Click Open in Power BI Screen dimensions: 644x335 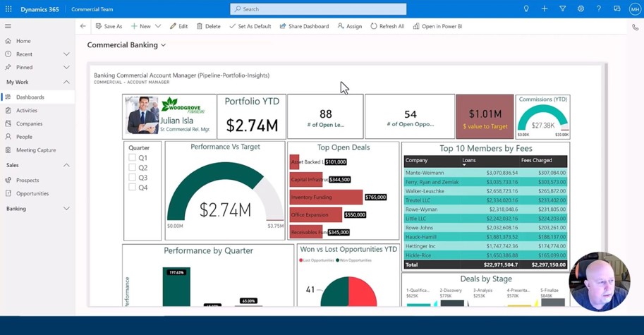(437, 26)
